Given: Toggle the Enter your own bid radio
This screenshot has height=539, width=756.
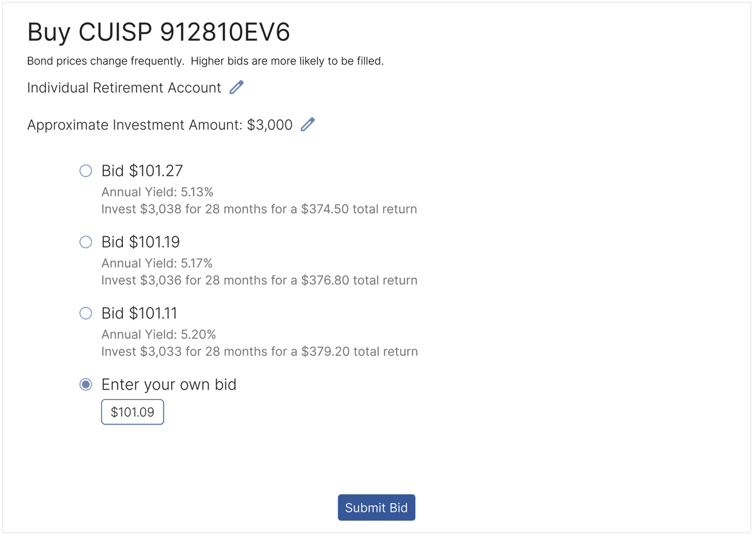Looking at the screenshot, I should point(86,385).
